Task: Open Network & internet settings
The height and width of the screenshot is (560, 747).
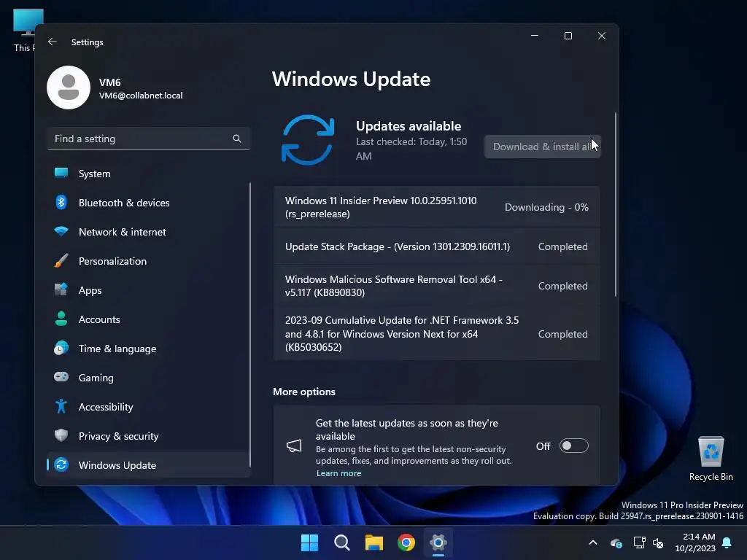Action: (148, 232)
